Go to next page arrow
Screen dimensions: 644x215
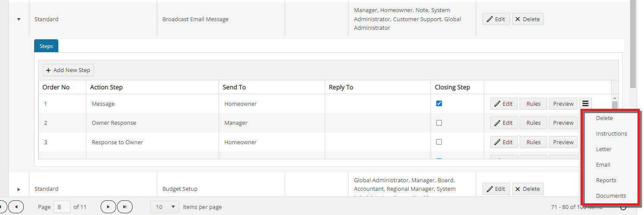click(108, 207)
